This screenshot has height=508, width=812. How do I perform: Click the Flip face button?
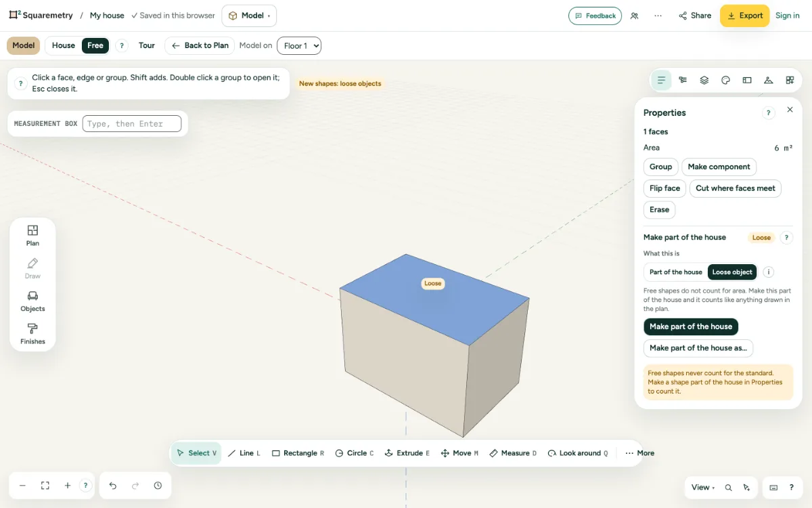(664, 188)
